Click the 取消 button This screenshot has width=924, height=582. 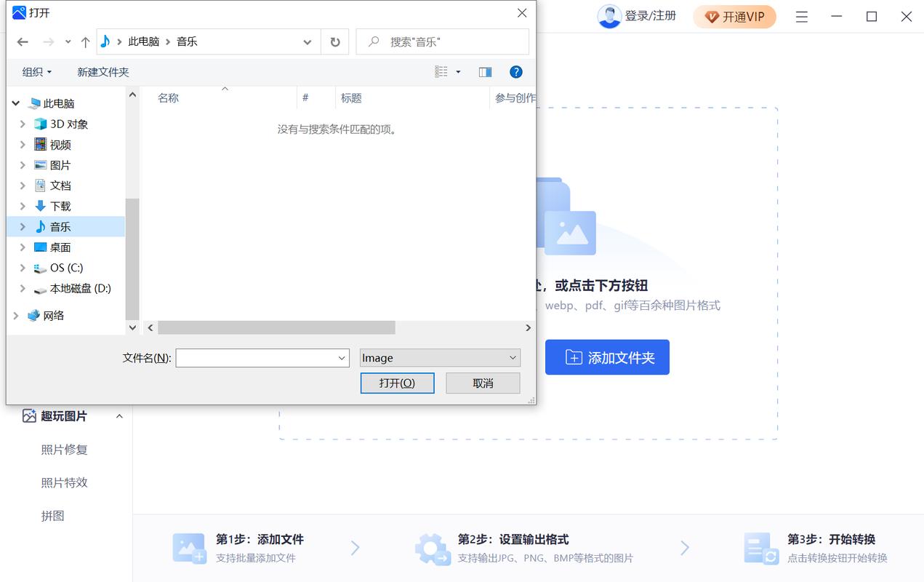(483, 383)
